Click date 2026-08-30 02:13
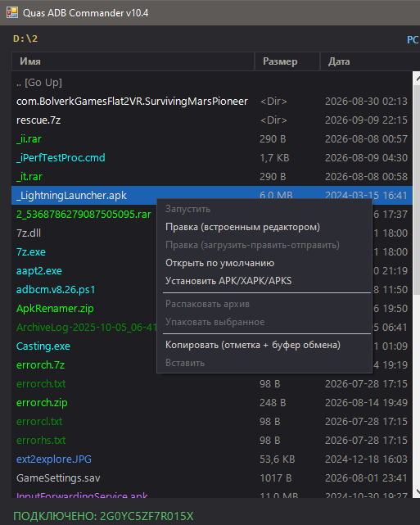 pos(366,102)
